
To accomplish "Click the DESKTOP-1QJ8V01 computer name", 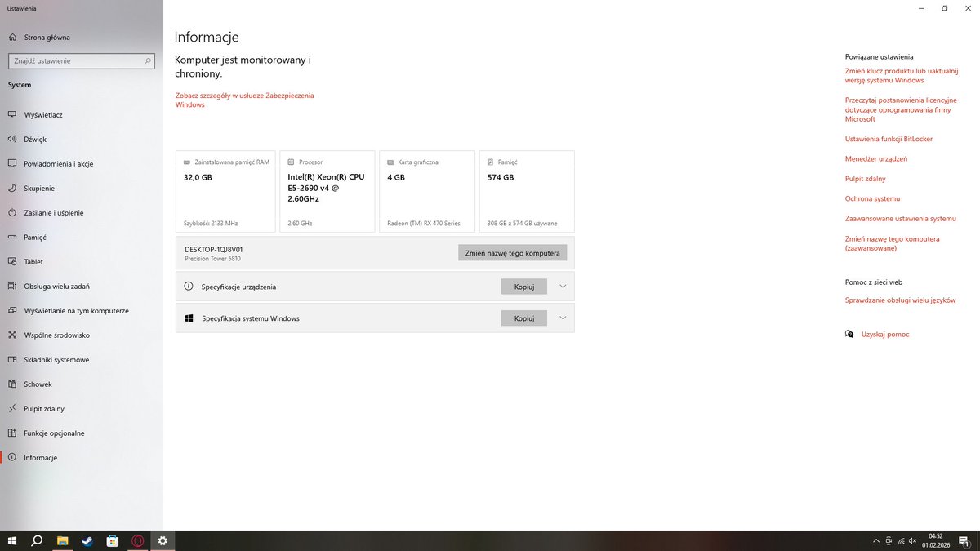I will coord(214,249).
